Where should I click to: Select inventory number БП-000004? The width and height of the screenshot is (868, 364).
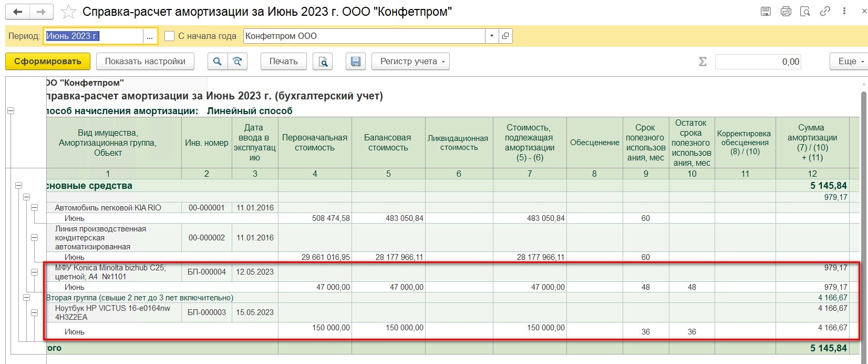[206, 272]
